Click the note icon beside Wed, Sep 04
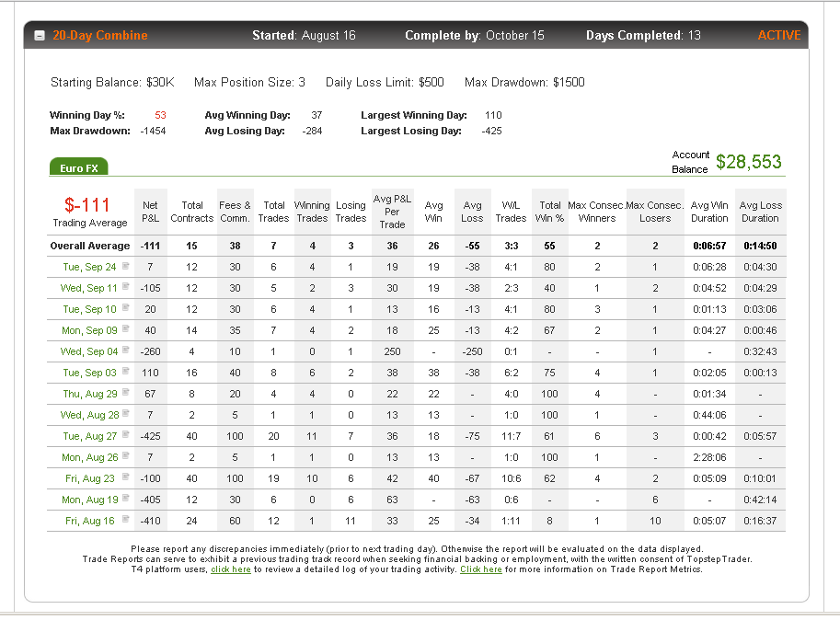Screen dimensions: 840x632 [x=126, y=350]
